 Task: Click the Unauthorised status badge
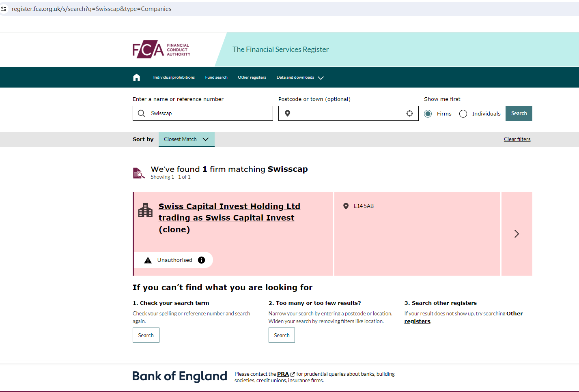[174, 260]
